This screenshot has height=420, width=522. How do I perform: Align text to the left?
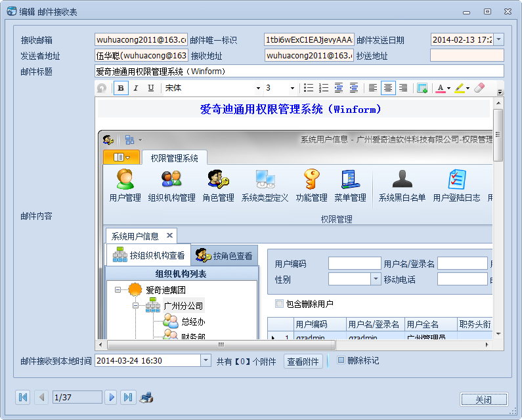(373, 88)
